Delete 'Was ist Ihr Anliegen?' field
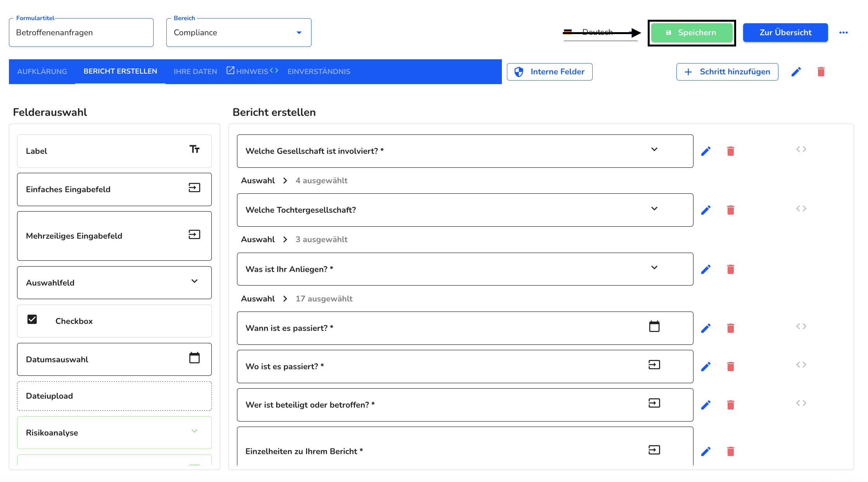 (731, 269)
